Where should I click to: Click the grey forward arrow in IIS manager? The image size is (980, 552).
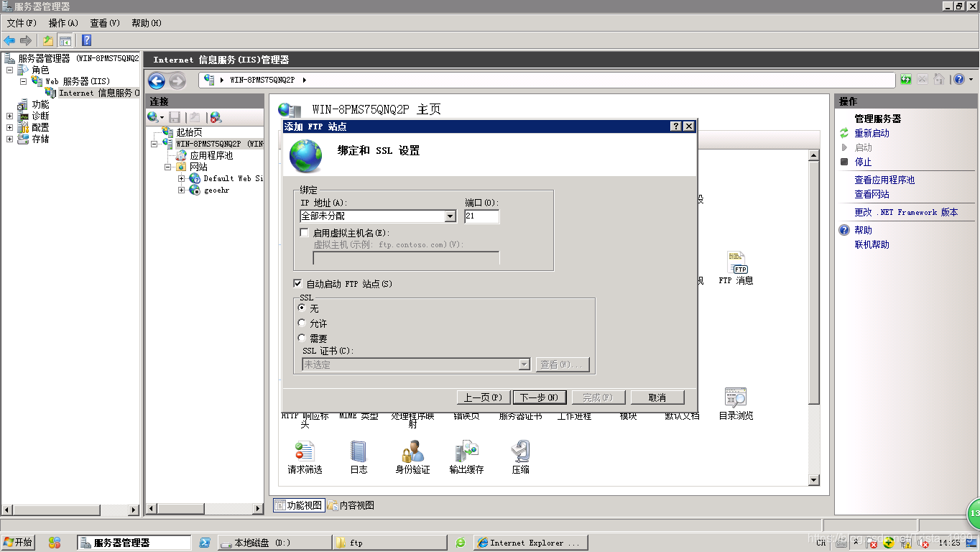[x=177, y=80]
